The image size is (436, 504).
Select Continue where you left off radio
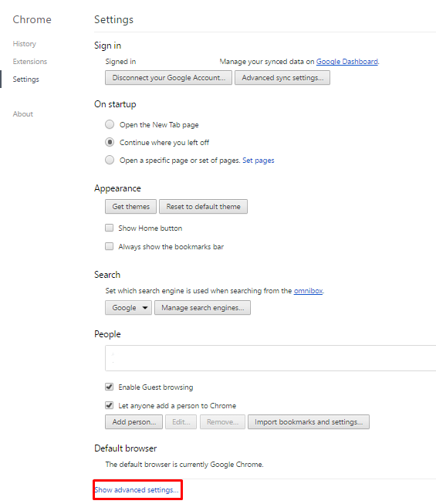tap(110, 142)
